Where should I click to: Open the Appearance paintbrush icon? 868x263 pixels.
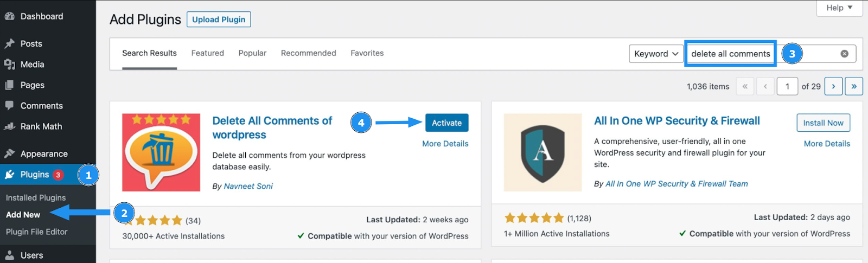click(9, 153)
